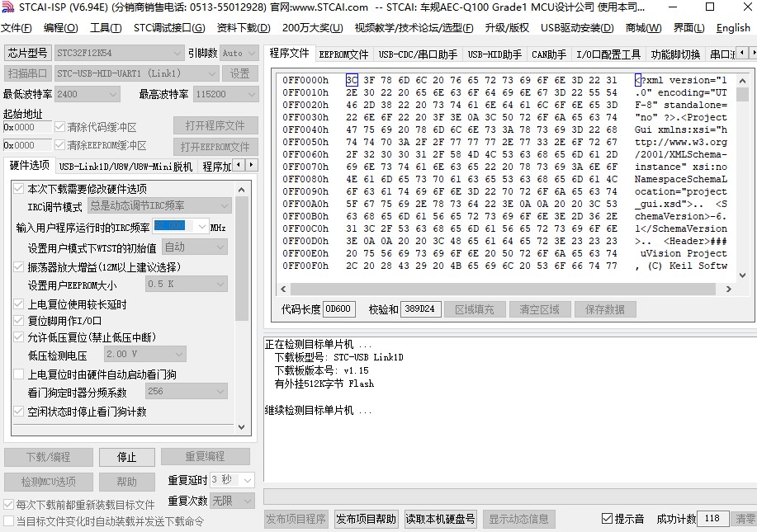Click the 成功计数 118 field
757x532 pixels.
coord(712,519)
